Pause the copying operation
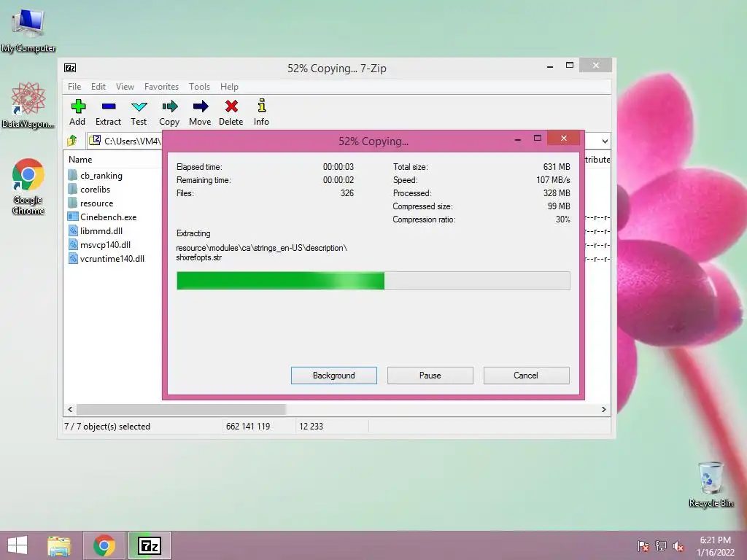The image size is (747, 560). (430, 376)
